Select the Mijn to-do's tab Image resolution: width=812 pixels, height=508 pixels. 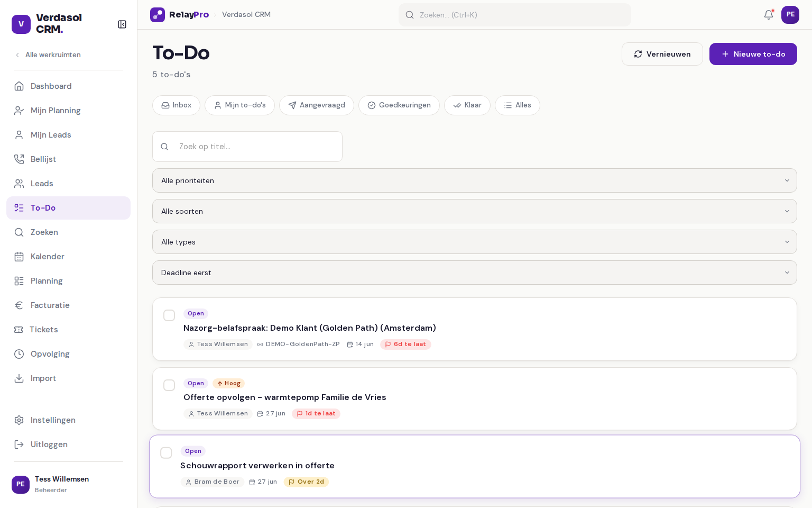[239, 105]
